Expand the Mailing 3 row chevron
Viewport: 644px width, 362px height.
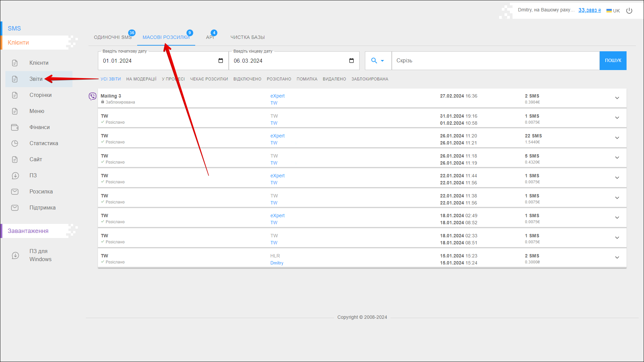click(x=617, y=98)
